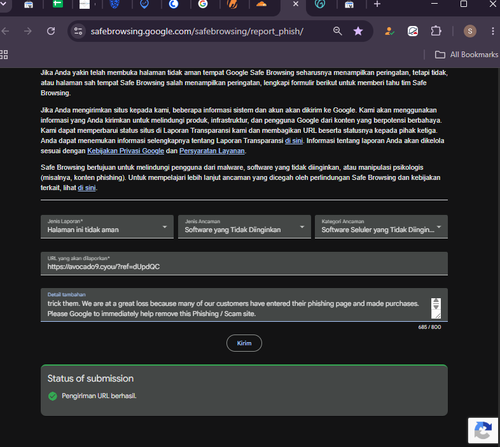This screenshot has width=500, height=447.
Task: Toggle the bookmark star icon
Action: 358,31
